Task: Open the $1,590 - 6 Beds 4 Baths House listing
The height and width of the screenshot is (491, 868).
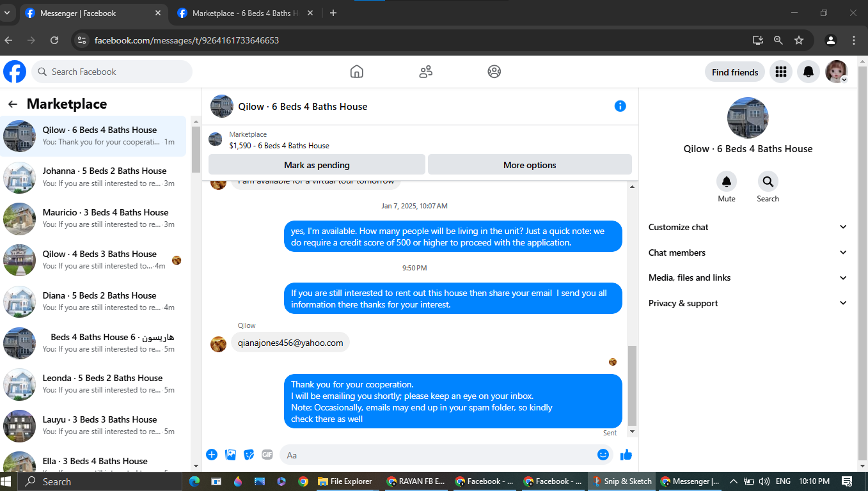Action: (279, 145)
